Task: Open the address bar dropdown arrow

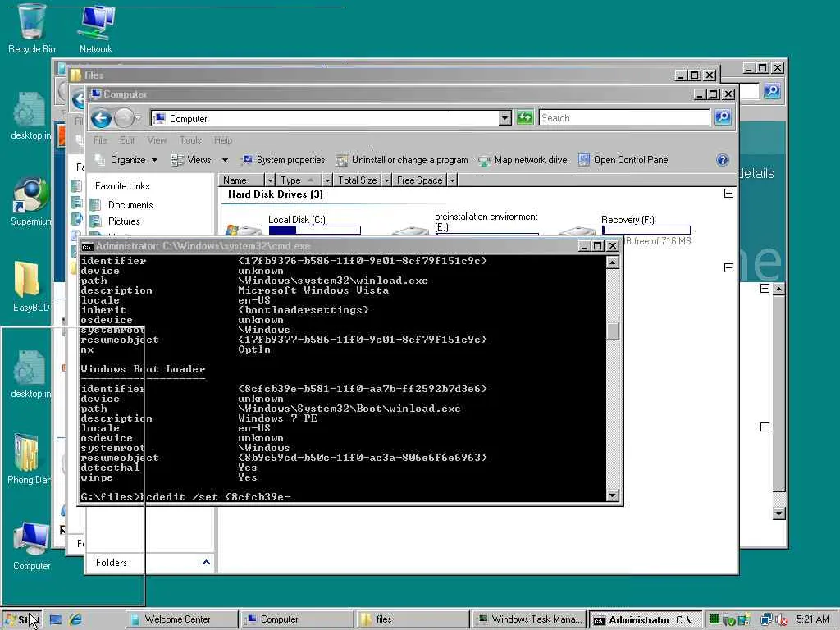Action: (504, 118)
